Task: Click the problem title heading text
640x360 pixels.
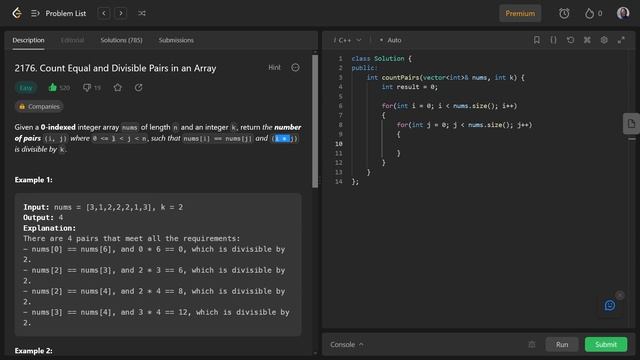Action: [x=115, y=68]
